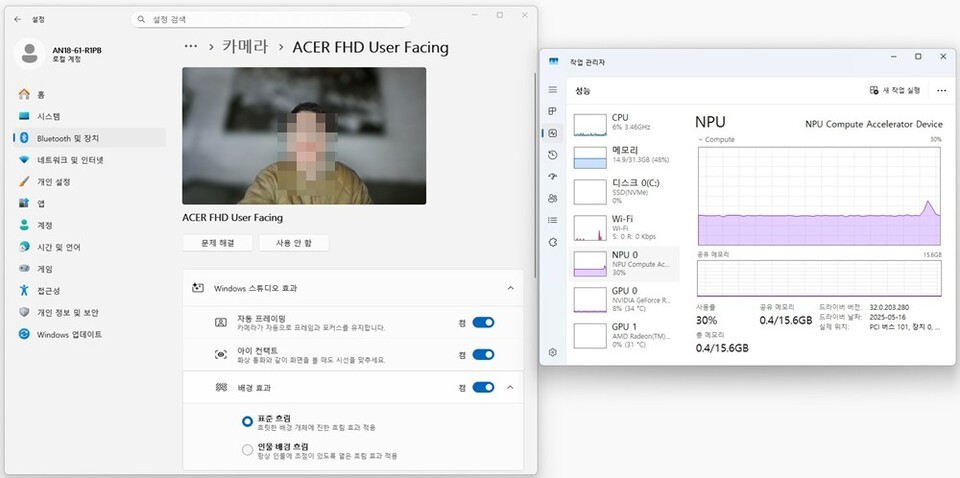
Task: Click the 32.0.203.280 driver version value
Action: coord(890,307)
